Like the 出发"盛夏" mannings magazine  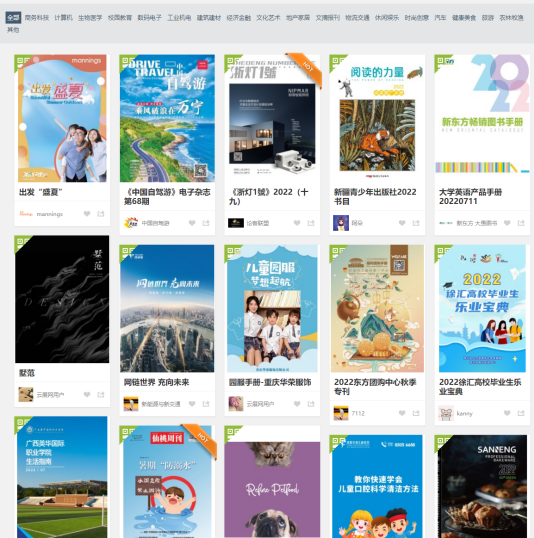coord(87,214)
